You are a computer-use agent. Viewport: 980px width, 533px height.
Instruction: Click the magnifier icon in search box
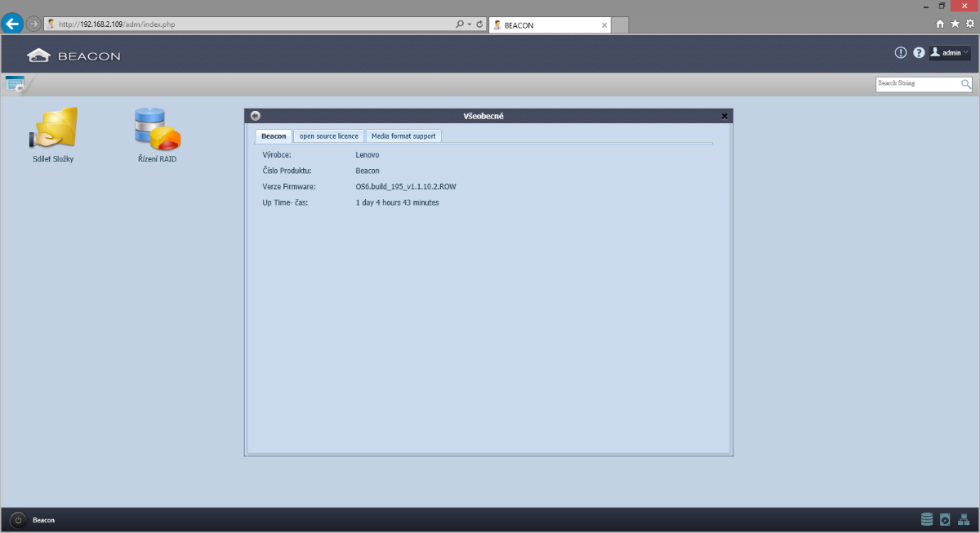[x=966, y=84]
